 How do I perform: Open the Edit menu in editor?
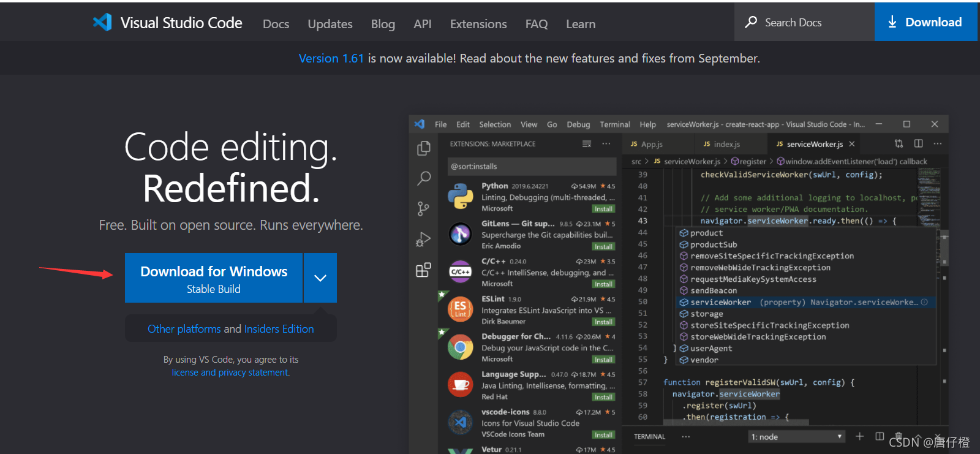point(463,124)
